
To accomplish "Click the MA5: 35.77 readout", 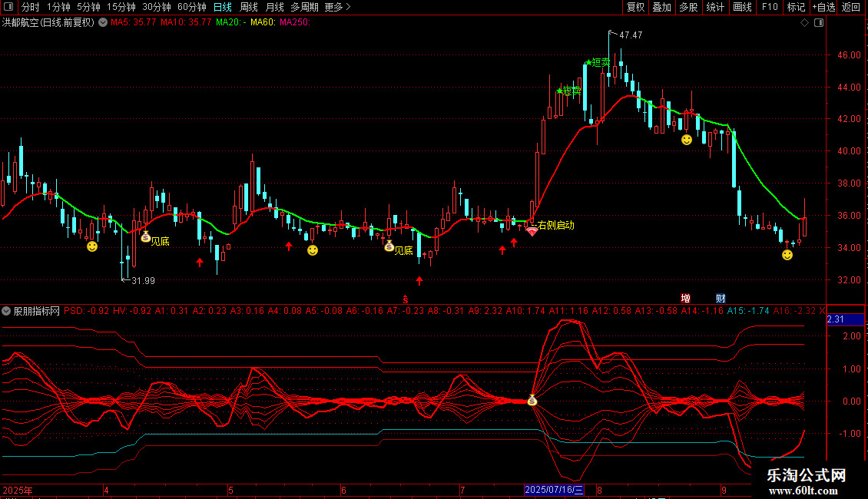I will point(134,23).
